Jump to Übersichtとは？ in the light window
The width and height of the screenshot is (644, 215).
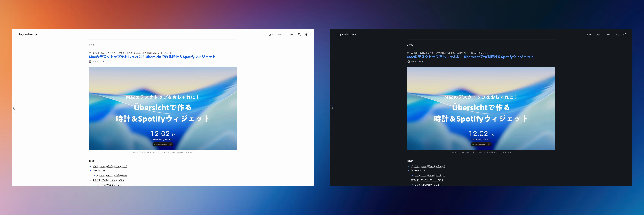tap(100, 171)
